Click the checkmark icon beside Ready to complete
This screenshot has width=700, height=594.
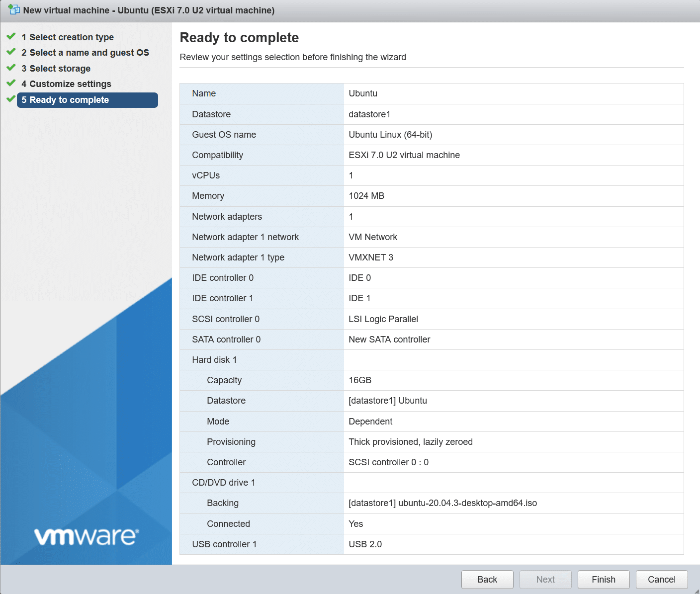tap(11, 99)
